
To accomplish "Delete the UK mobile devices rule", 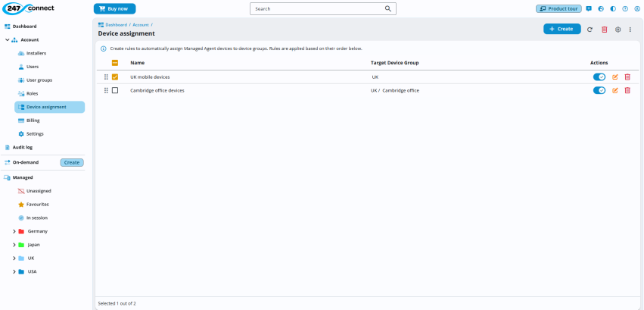I will (627, 77).
